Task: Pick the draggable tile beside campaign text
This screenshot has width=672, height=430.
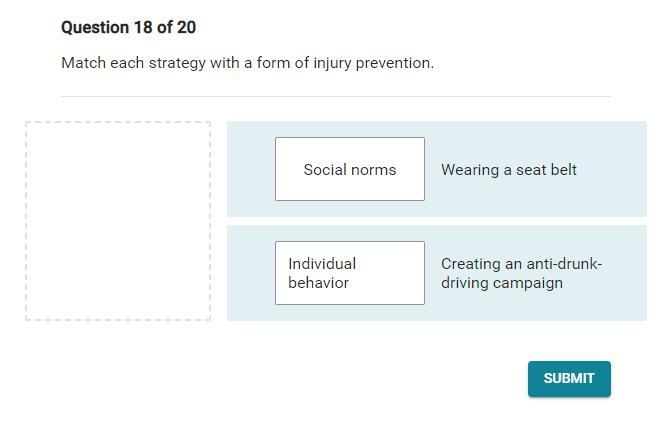Action: point(349,273)
